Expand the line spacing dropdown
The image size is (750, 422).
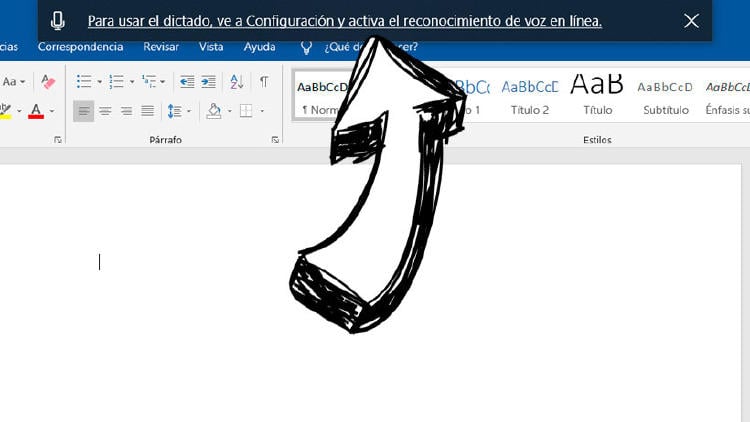coord(188,111)
